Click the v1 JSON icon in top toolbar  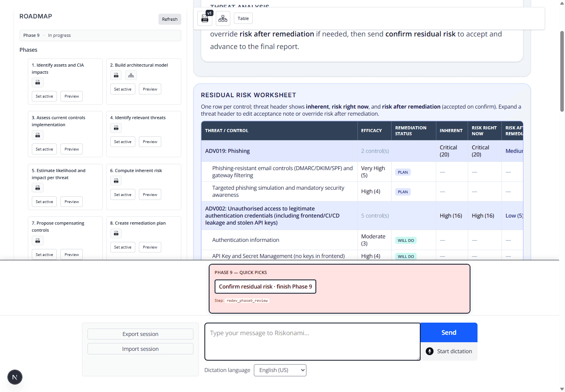(x=205, y=18)
